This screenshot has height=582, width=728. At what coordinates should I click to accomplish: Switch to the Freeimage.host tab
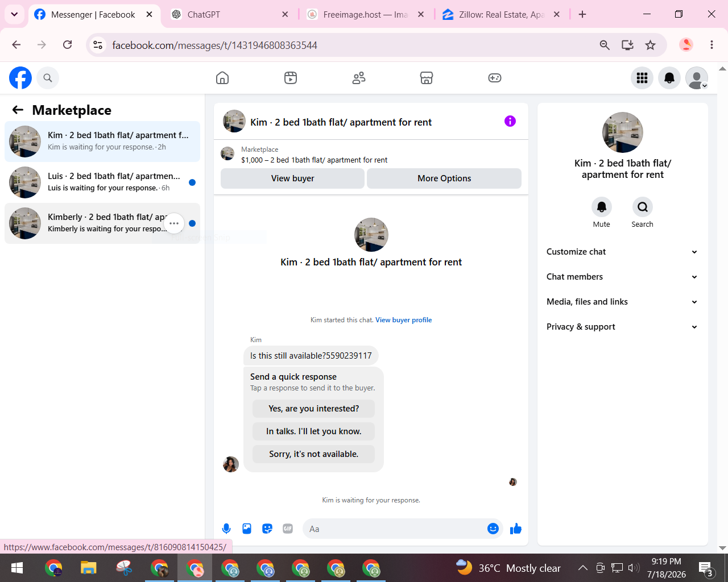[366, 14]
